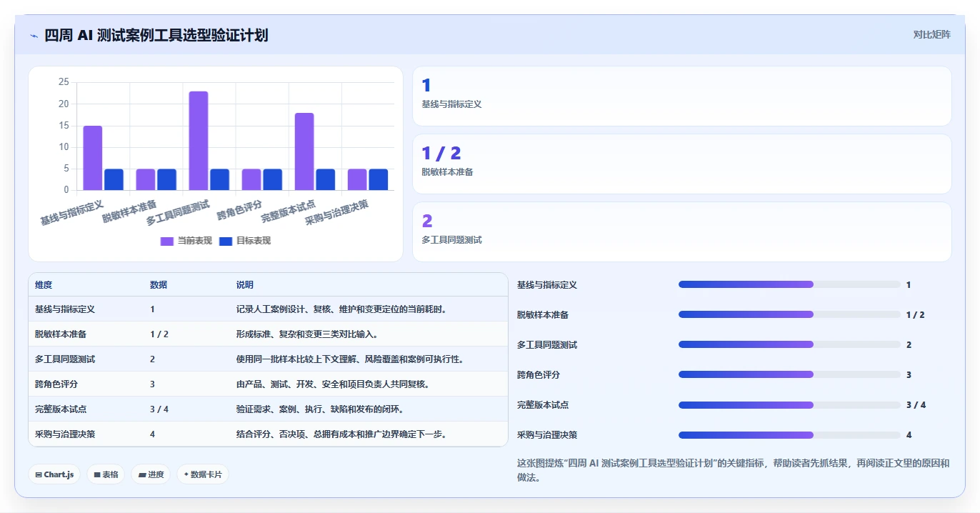Image resolution: width=980 pixels, height=513 pixels.
Task: Toggle the 当前表现 legend entry
Action: coord(186,241)
